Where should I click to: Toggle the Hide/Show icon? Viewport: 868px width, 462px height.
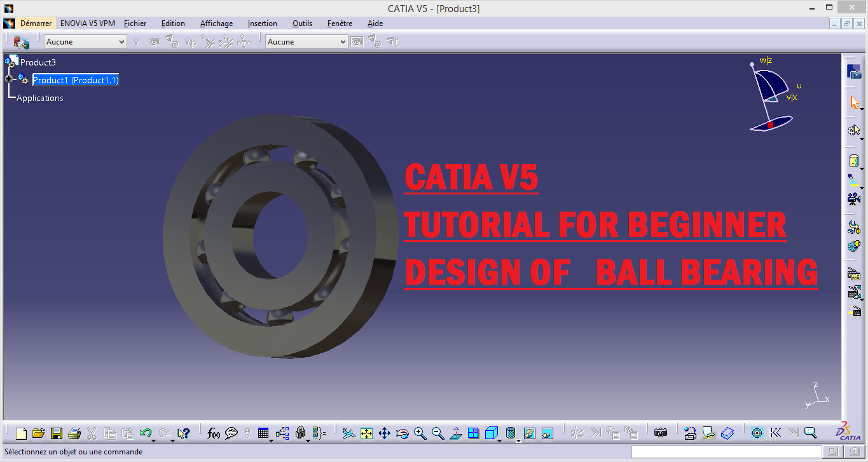[x=529, y=433]
